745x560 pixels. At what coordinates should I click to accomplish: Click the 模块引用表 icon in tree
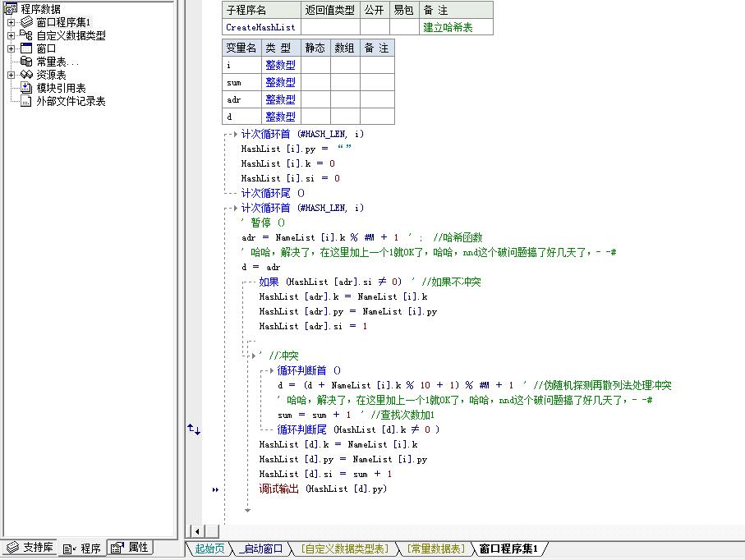(26, 88)
